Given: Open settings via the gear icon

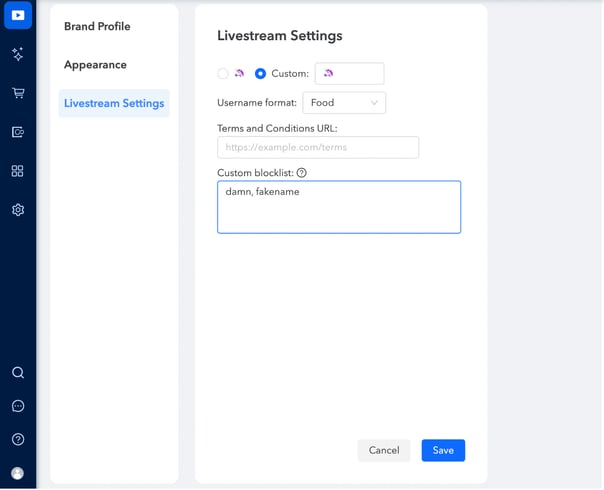Looking at the screenshot, I should [18, 210].
